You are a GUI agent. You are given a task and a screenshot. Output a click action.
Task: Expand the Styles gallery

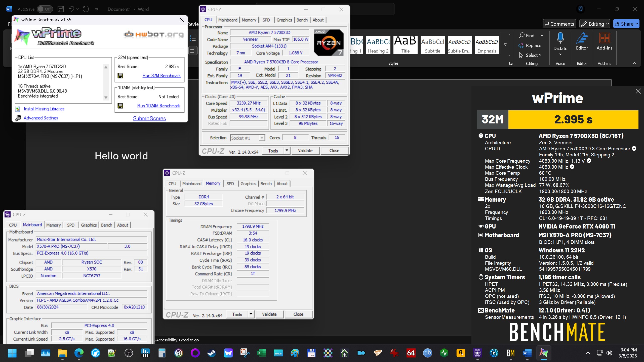click(x=505, y=45)
